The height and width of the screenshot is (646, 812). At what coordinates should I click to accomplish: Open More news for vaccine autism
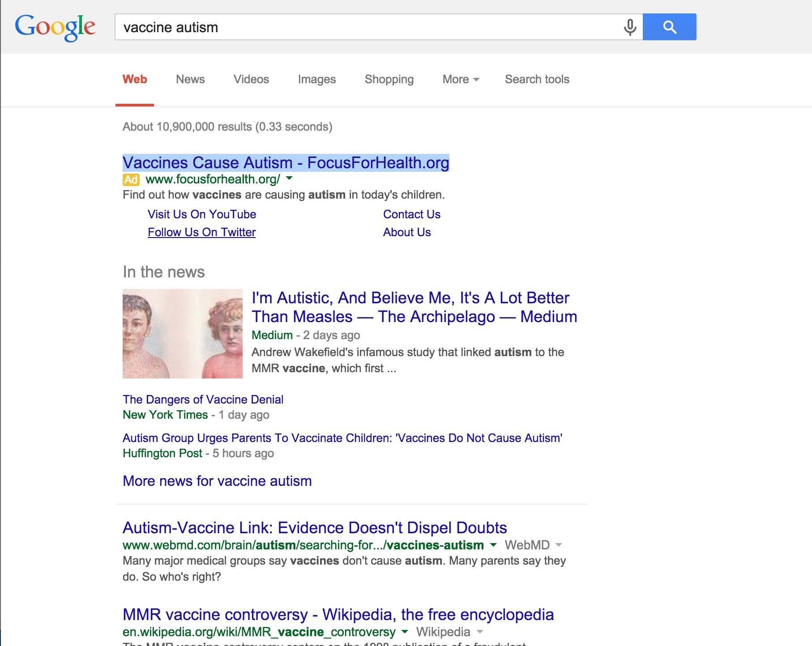217,481
